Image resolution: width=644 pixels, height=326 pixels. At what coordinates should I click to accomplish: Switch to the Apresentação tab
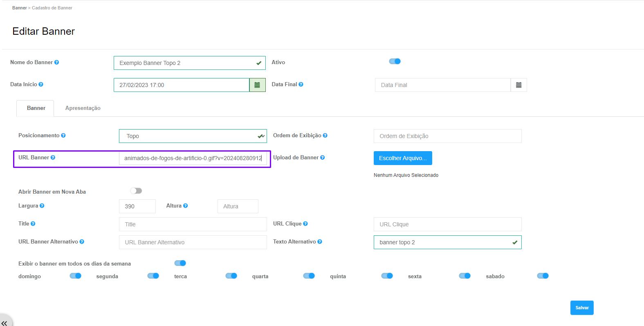point(83,108)
